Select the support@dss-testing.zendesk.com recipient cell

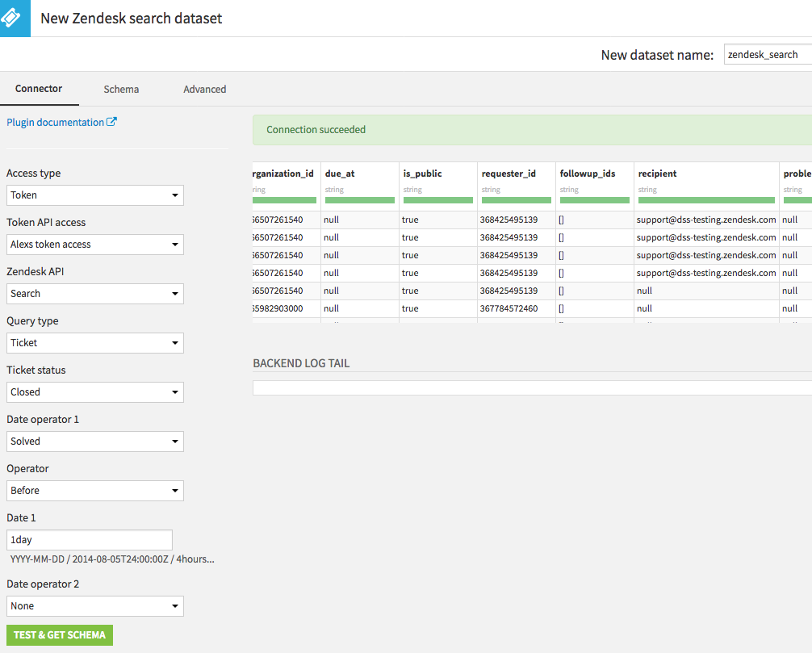coord(705,219)
